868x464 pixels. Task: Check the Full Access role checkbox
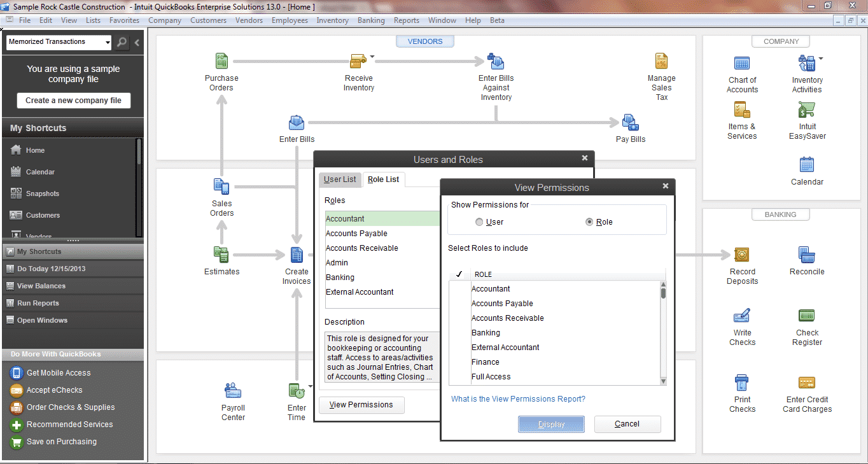pos(459,377)
